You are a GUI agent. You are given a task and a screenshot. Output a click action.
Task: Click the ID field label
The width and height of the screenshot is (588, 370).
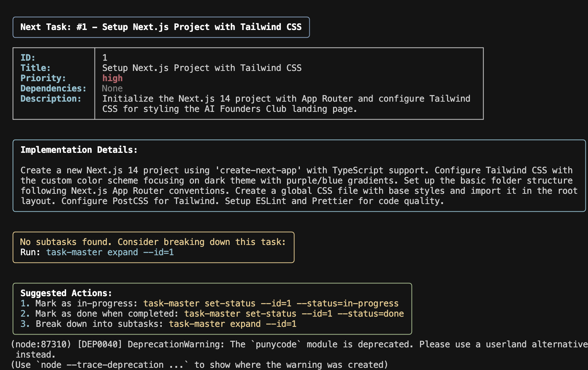27,57
